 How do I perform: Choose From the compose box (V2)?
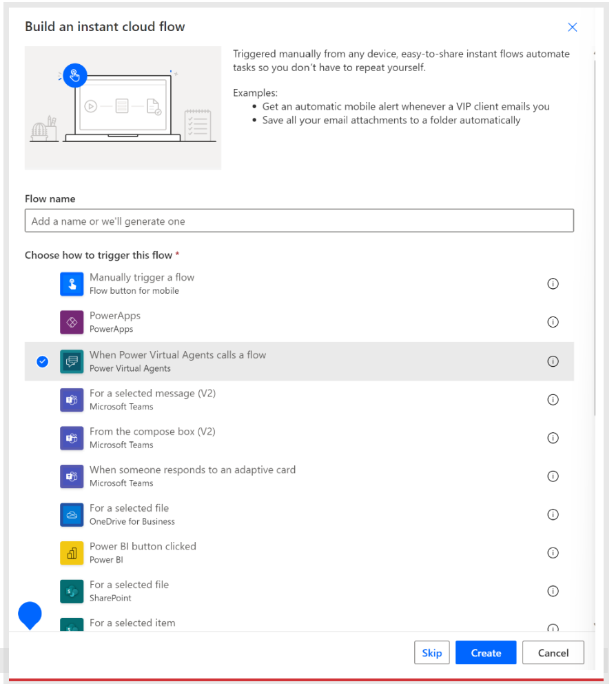pyautogui.click(x=299, y=438)
